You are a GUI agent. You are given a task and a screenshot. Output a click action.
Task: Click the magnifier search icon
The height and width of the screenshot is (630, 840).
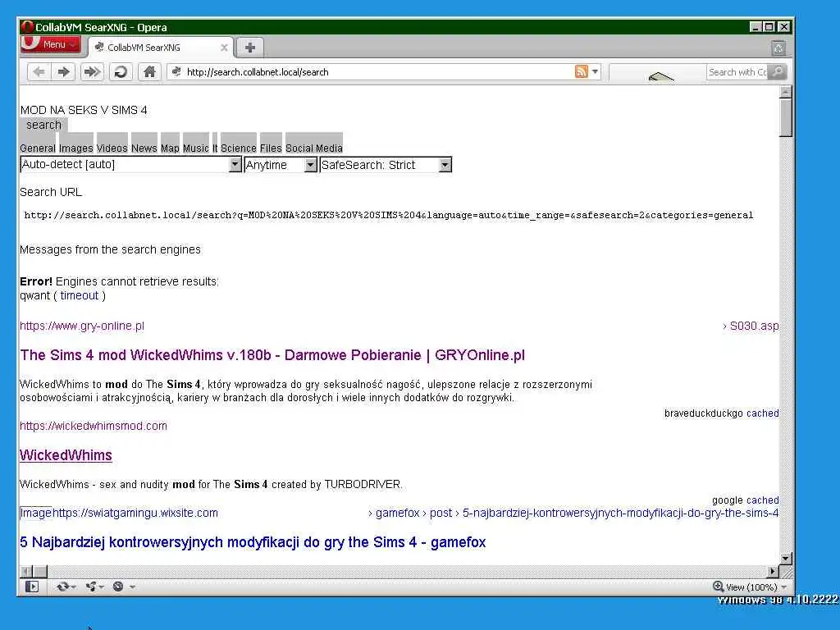coord(778,71)
